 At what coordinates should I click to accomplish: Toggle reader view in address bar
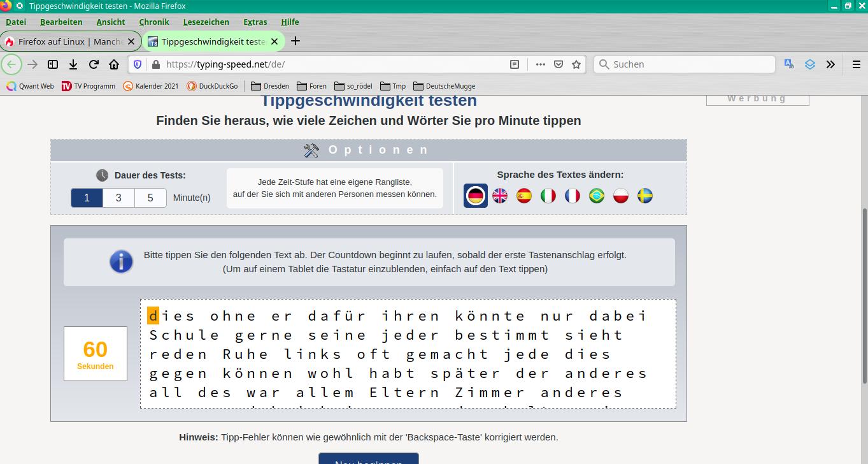(515, 64)
